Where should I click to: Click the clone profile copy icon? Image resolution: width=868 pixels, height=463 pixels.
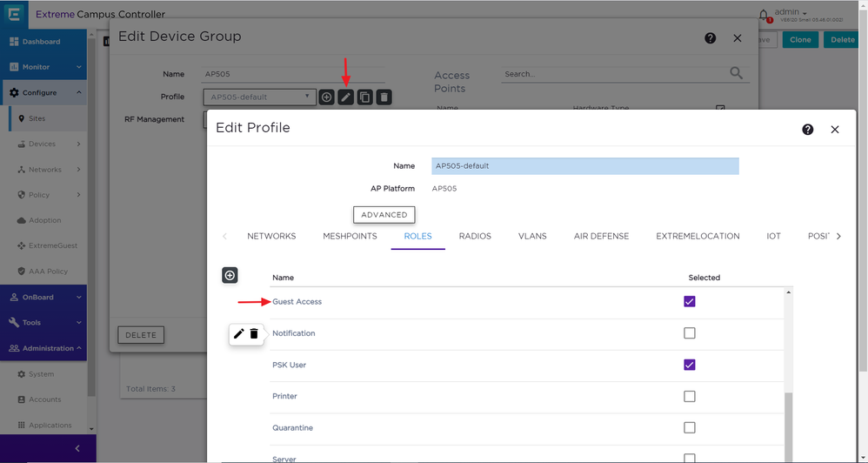pos(364,97)
